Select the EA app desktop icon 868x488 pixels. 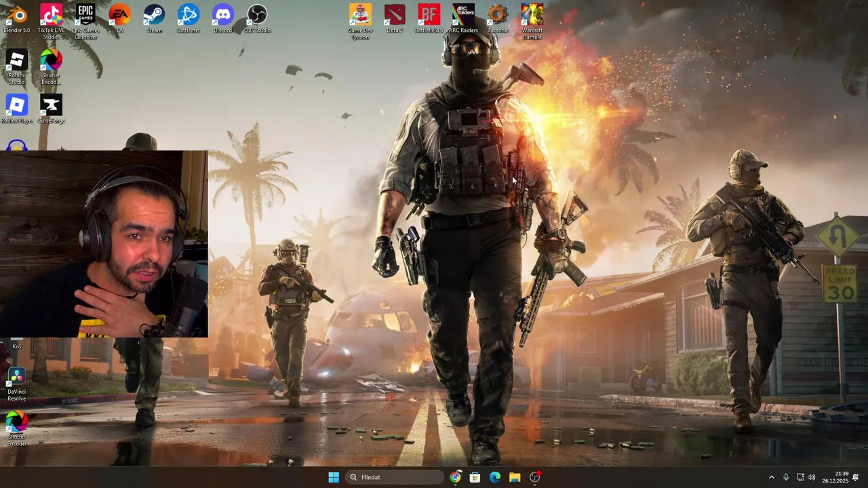(119, 18)
